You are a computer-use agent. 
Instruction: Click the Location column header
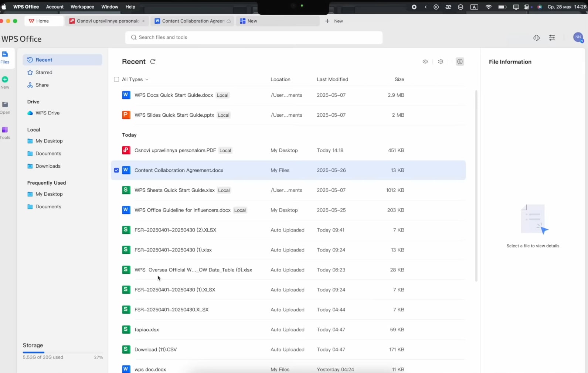281,79
